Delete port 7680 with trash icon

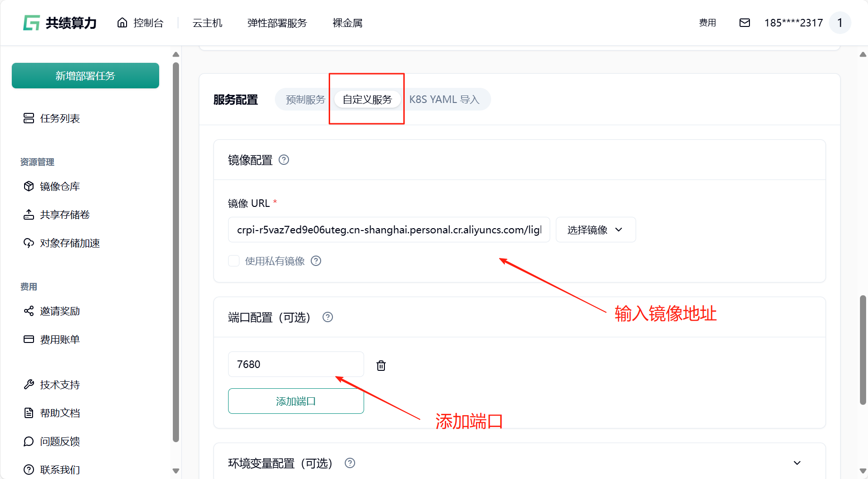coord(381,365)
